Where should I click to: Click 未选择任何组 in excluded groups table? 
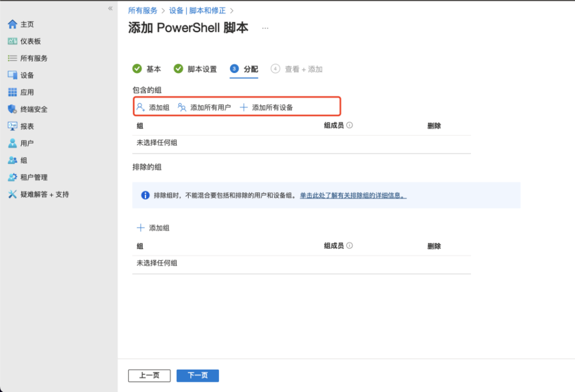(157, 262)
